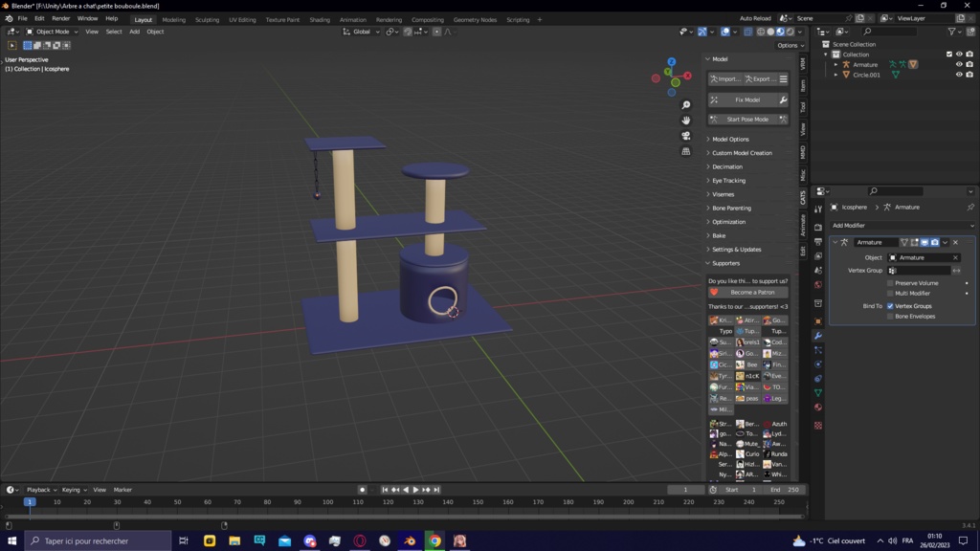
Task: Switch perspective/orthographic with the grid gizmo
Action: (x=686, y=151)
